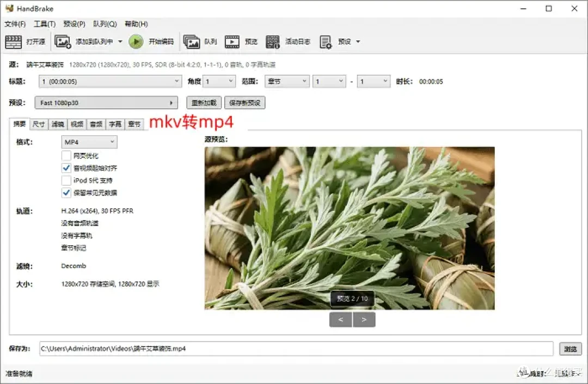Click the H.264 (x264), 30 FPS PFR text
The width and height of the screenshot is (588, 384).
tap(97, 211)
